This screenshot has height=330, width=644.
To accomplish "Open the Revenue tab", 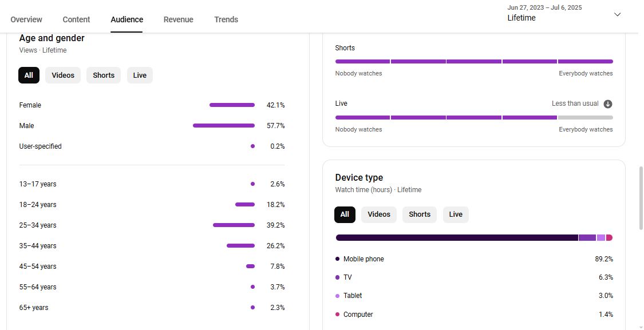I will [x=178, y=19].
